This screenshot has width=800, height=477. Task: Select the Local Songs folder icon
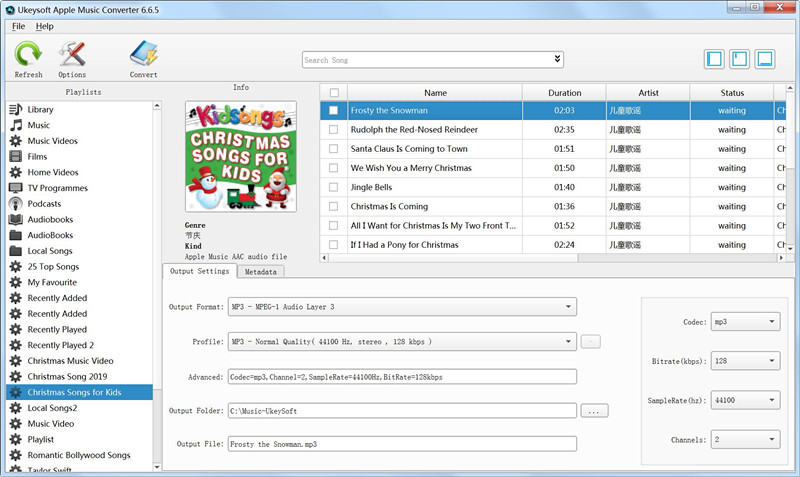click(x=16, y=251)
